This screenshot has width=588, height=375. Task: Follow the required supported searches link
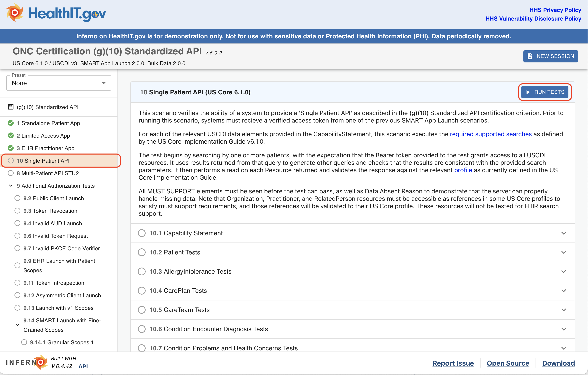click(x=491, y=134)
